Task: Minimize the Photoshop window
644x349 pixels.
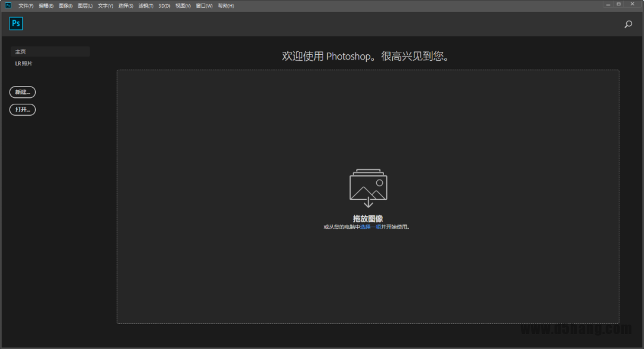Action: pos(608,5)
